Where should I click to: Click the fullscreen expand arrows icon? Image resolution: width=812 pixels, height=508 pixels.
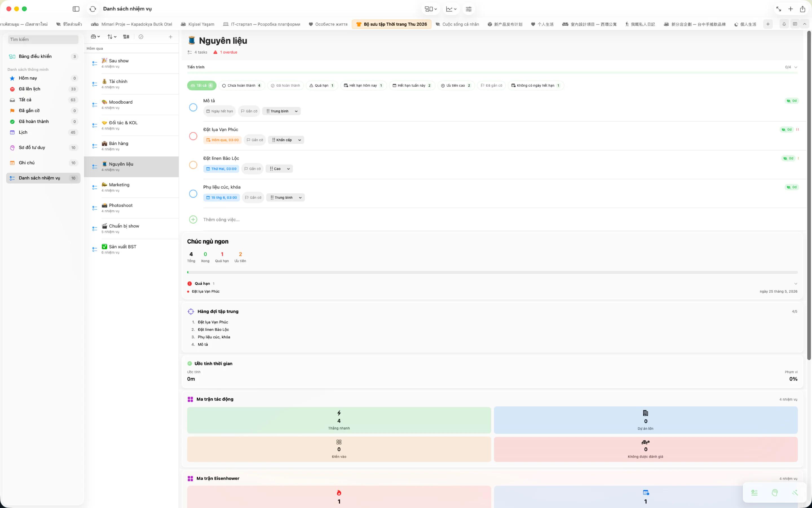click(778, 9)
